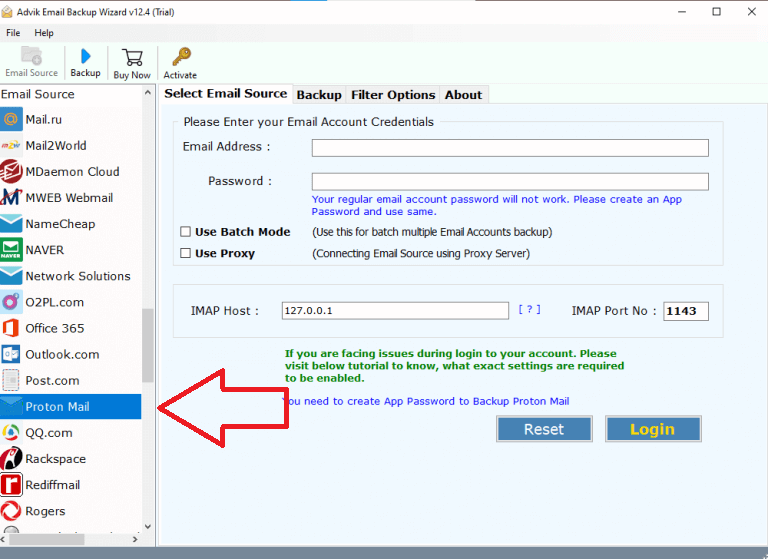This screenshot has height=559, width=768.
Task: Select the "Rackspace" list entry text
Action: (x=55, y=459)
